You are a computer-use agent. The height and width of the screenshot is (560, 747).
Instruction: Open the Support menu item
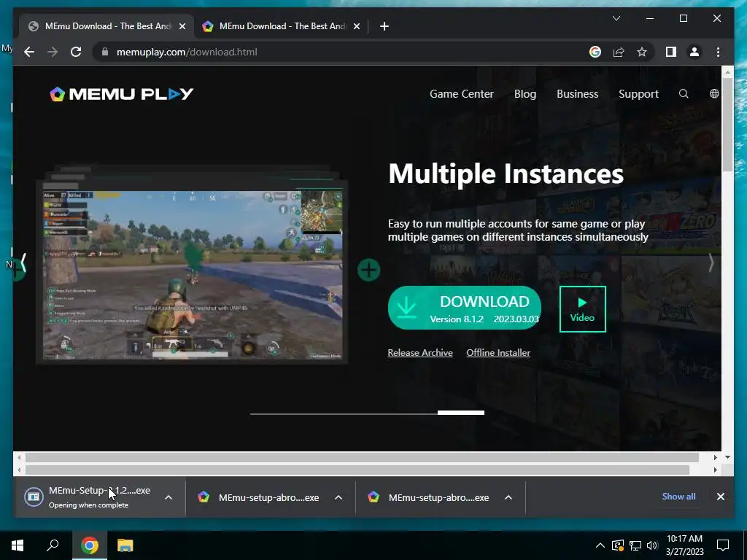(x=638, y=94)
